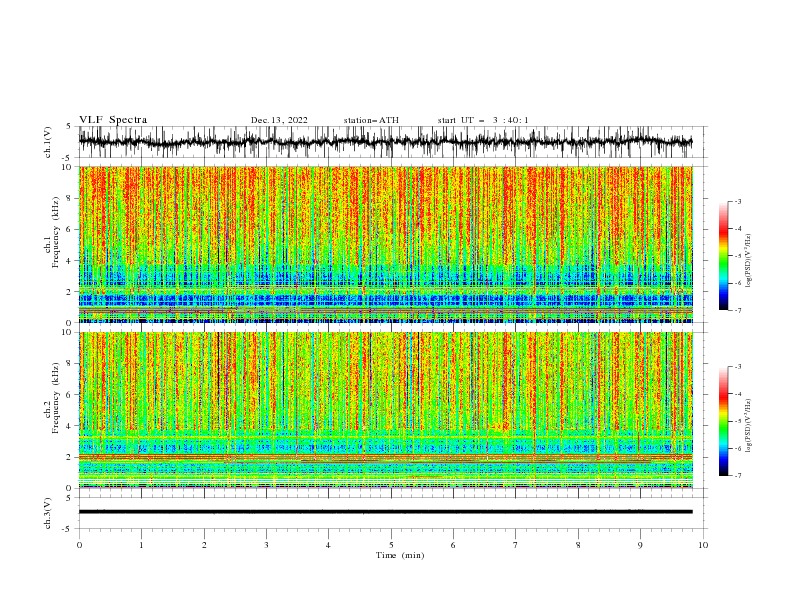The width and height of the screenshot is (792, 612).
Task: Click the ch.3(V) waveform trace
Action: 385,512
